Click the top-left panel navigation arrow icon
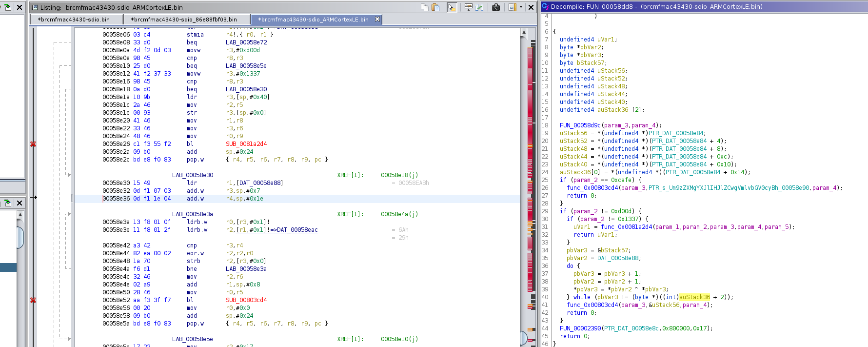 point(7,7)
